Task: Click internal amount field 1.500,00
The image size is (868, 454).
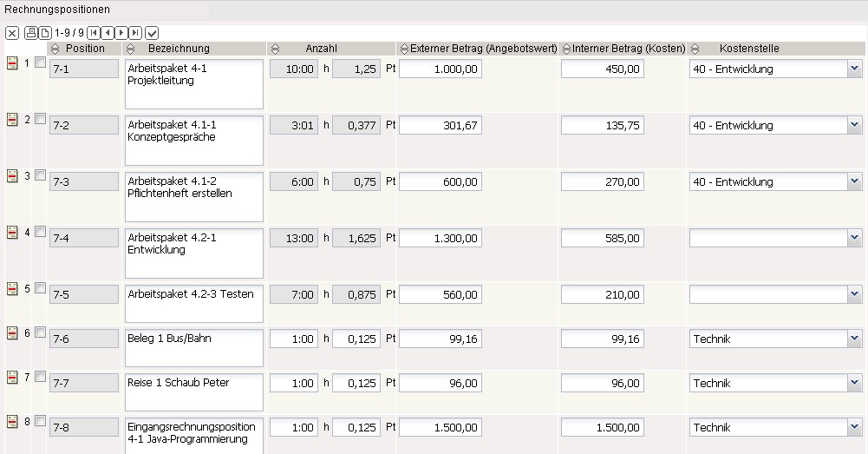Action: 603,428
